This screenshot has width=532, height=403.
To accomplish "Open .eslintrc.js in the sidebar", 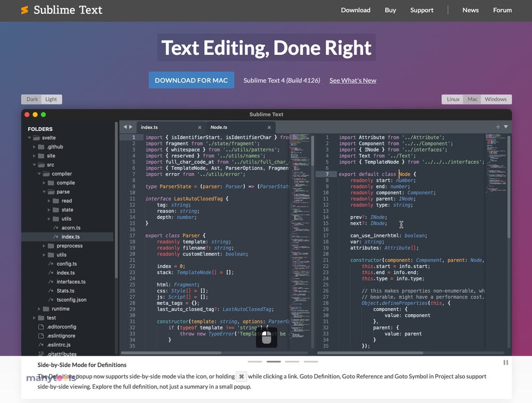I will pos(59,345).
